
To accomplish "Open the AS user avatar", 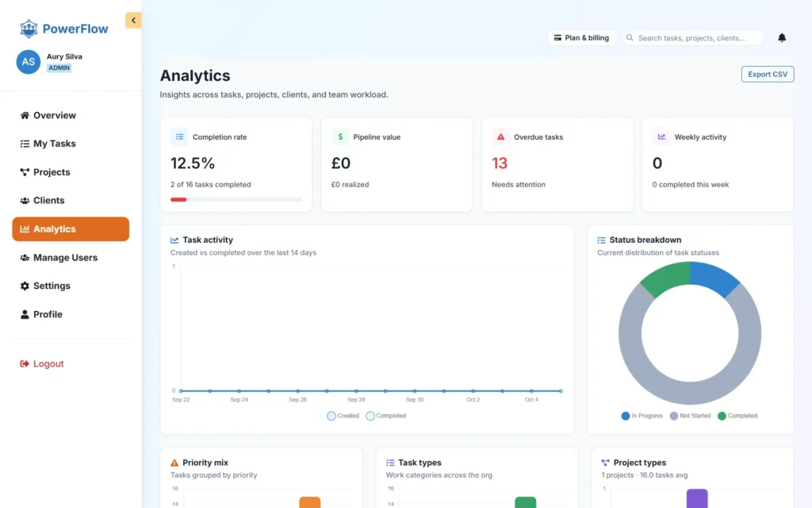I will tap(29, 62).
